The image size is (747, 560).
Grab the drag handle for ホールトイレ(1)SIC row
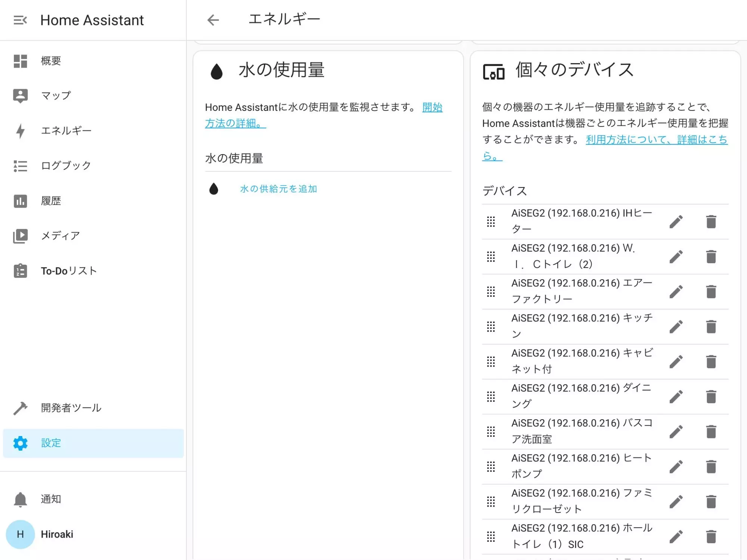[491, 536]
